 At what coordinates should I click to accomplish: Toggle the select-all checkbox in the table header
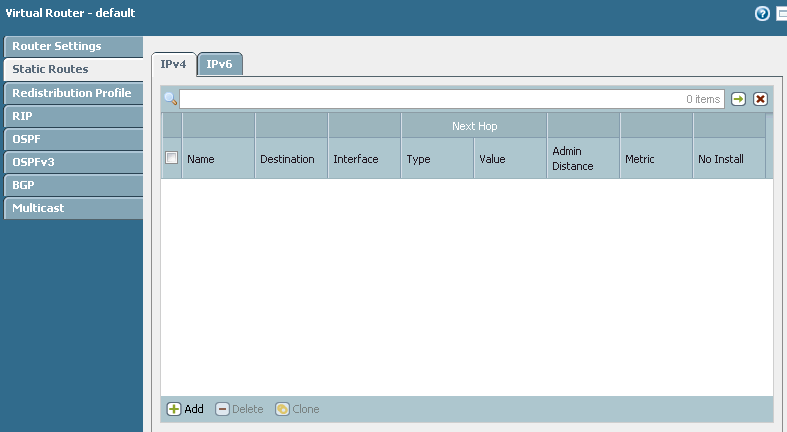click(x=171, y=158)
